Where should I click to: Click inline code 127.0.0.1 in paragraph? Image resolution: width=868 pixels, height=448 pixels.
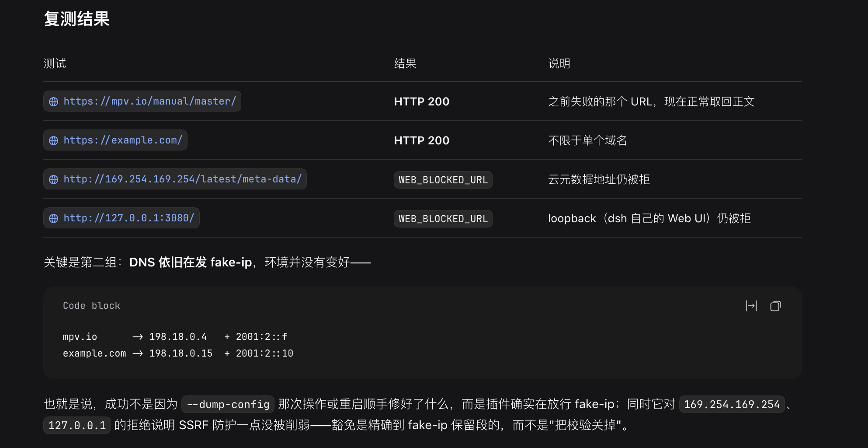coord(77,425)
